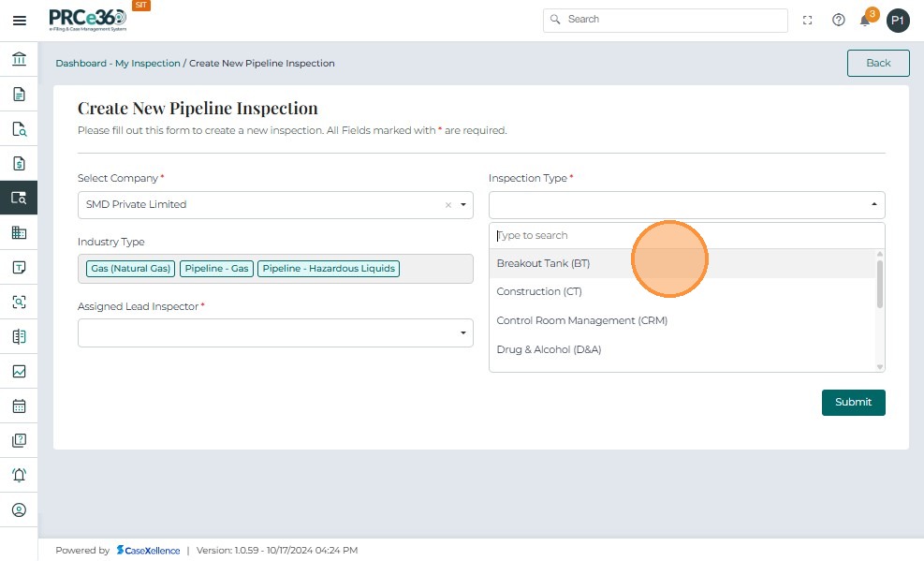Toggle fullscreen mode icon

tap(808, 20)
